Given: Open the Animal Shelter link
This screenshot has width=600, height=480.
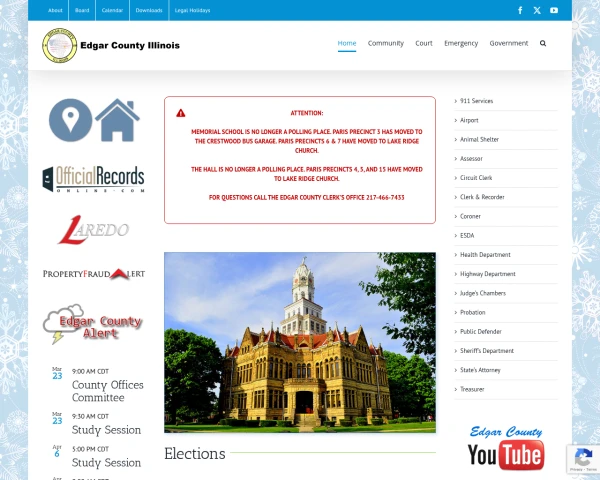Looking at the screenshot, I should pyautogui.click(x=479, y=139).
